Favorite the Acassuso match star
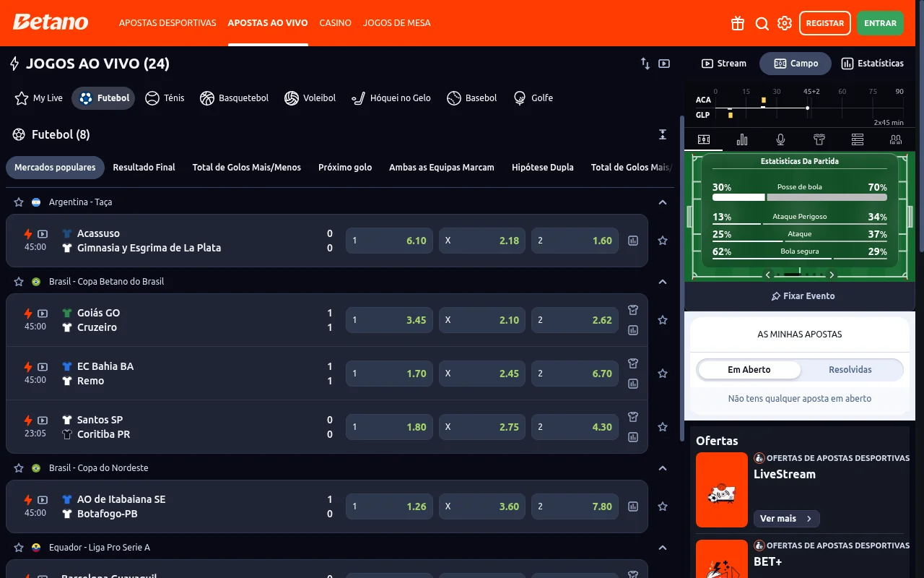This screenshot has height=578, width=924. click(x=663, y=241)
